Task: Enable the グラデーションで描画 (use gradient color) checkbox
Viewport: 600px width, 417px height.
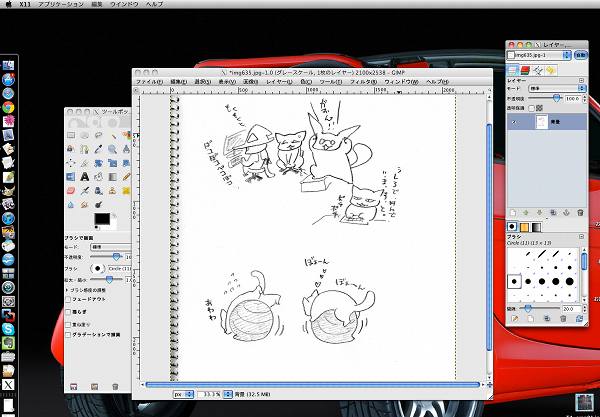Action: pyautogui.click(x=68, y=335)
